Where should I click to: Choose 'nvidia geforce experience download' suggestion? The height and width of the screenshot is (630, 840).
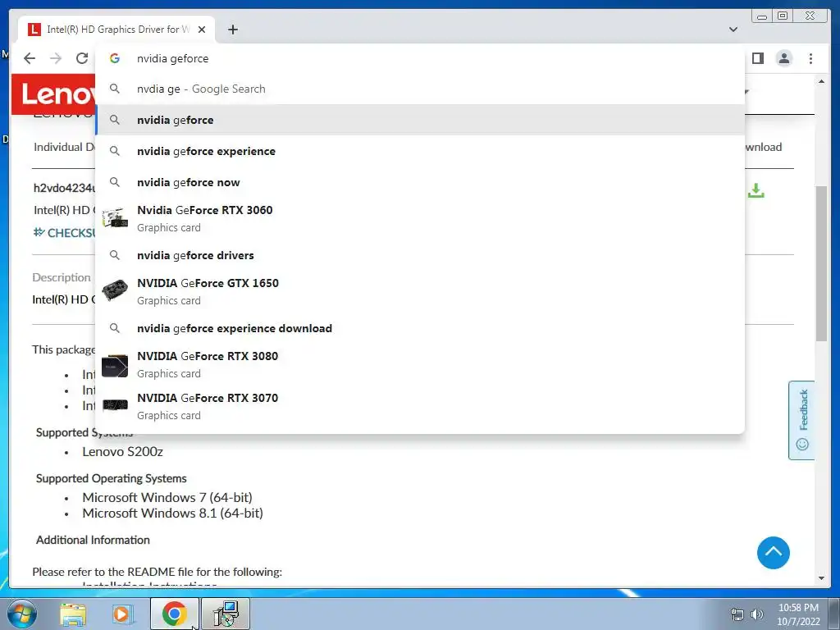point(420,328)
